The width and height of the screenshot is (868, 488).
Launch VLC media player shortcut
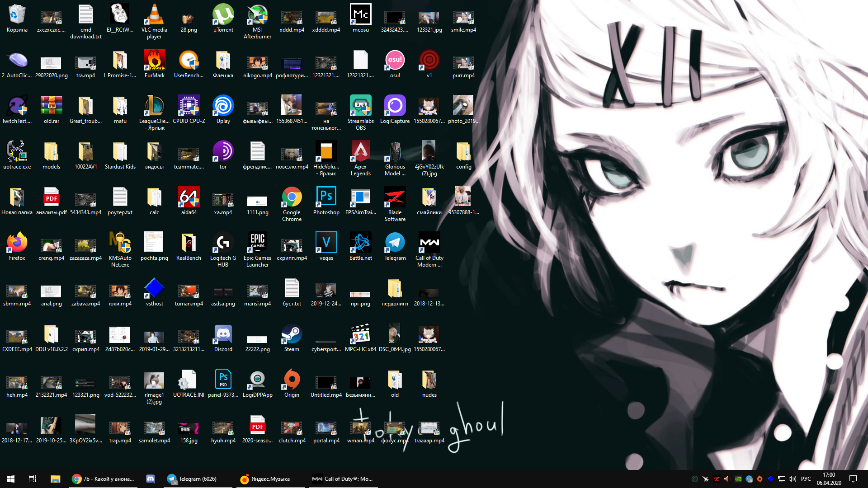(x=154, y=22)
